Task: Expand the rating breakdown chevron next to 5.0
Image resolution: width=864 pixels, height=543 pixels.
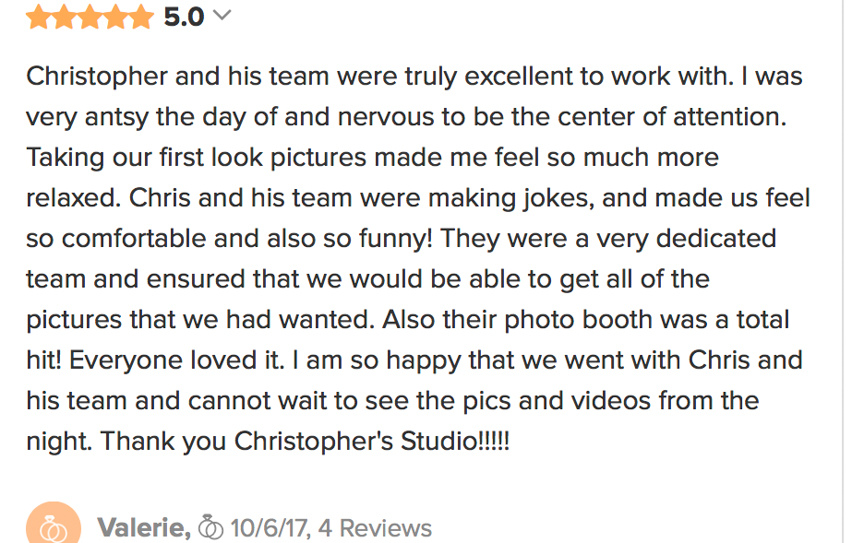Action: 222,15
